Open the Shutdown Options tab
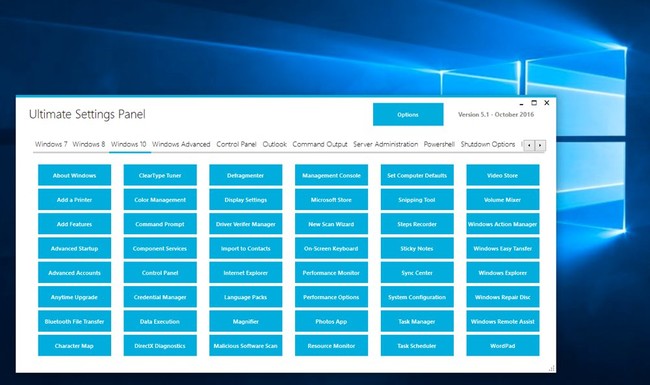 tap(488, 144)
